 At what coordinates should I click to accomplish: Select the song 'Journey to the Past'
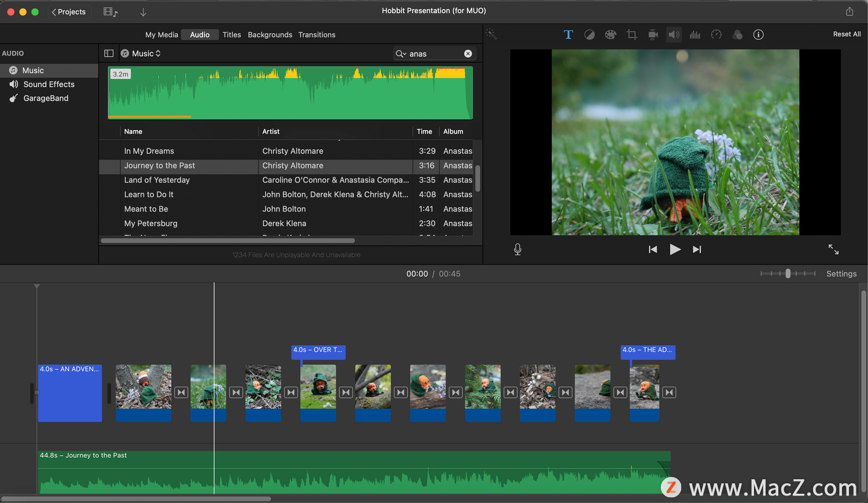pos(286,166)
